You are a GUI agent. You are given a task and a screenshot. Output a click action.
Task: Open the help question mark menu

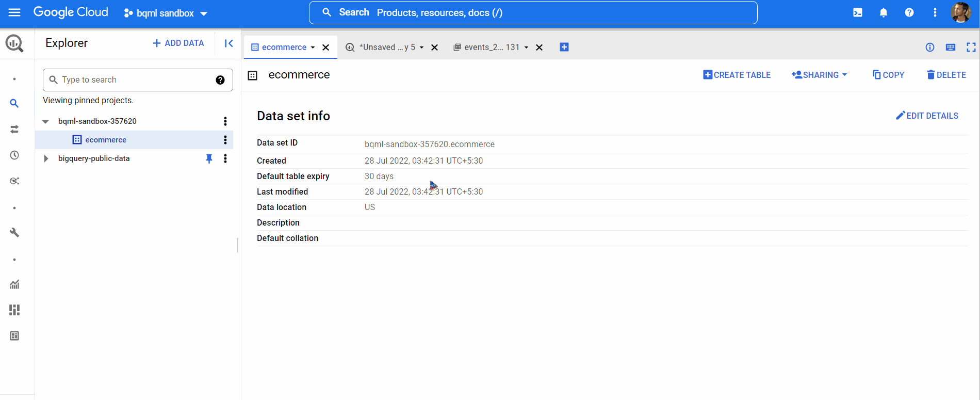(909, 12)
